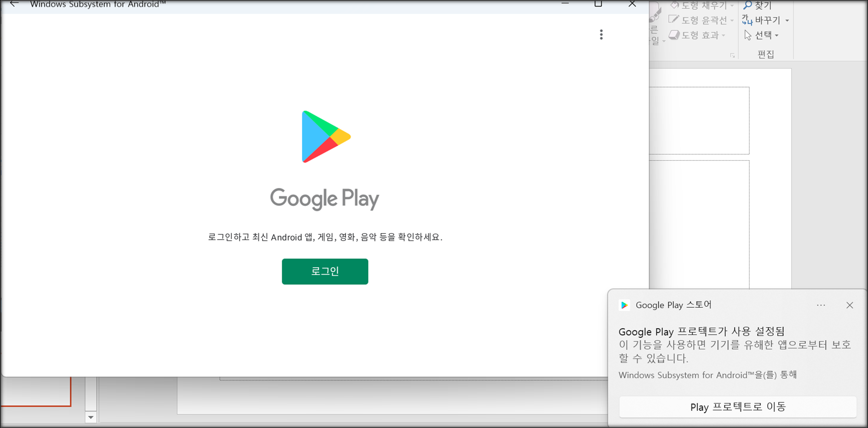The width and height of the screenshot is (868, 428).
Task: Click the 찾기 magnifier icon
Action: click(x=747, y=5)
